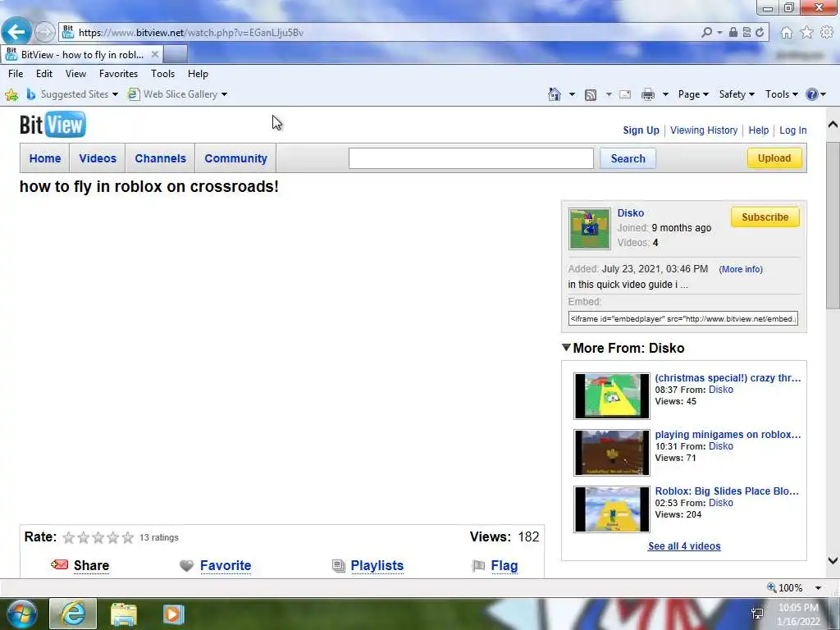Screen dimensions: 840x630
Task: Expand the command bar Tools dropdown
Action: (x=782, y=94)
